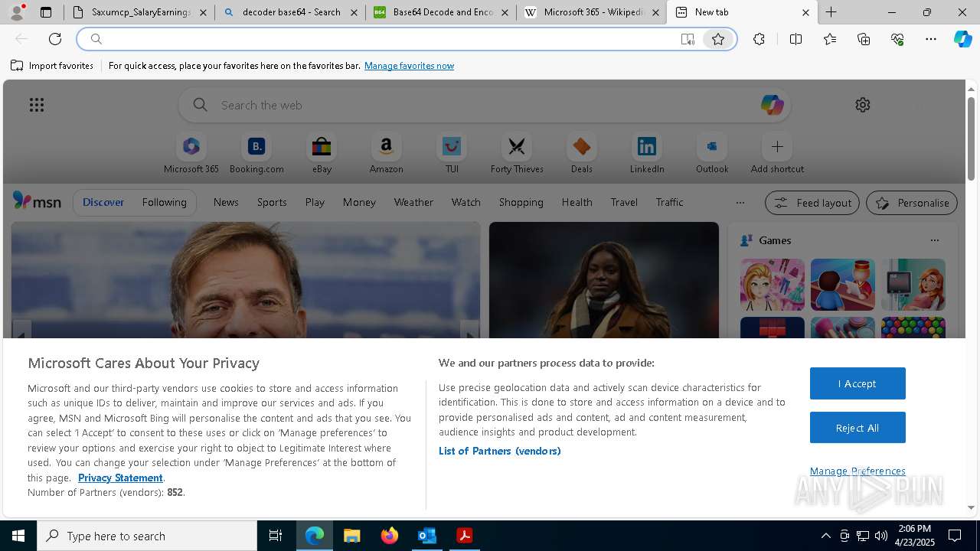Screen dimensions: 980x551
Task: Open the Favorites list icon
Action: pyautogui.click(x=830, y=39)
